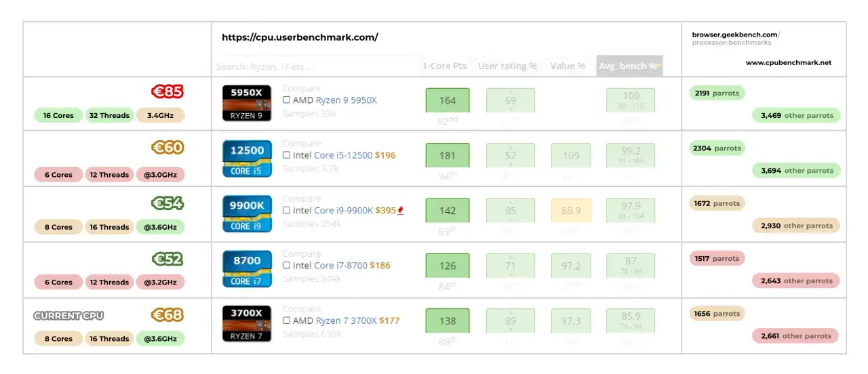Click the 181 single-core score box
868x374 pixels.
(448, 155)
